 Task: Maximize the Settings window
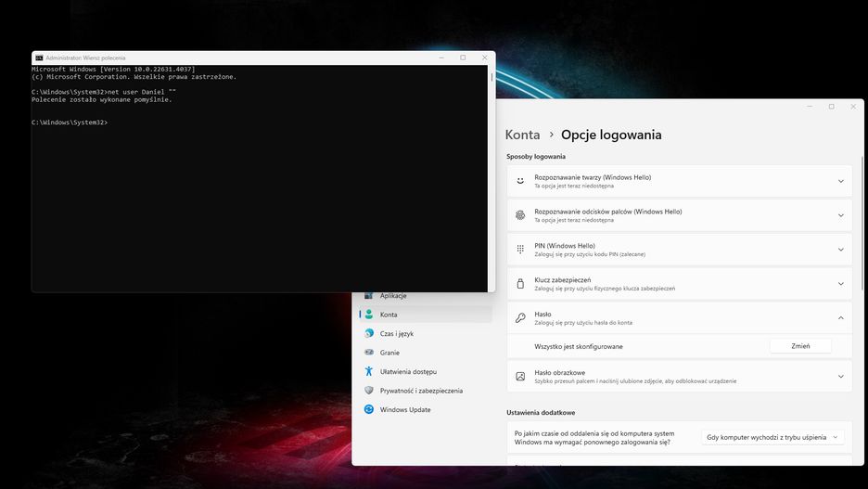coord(832,107)
